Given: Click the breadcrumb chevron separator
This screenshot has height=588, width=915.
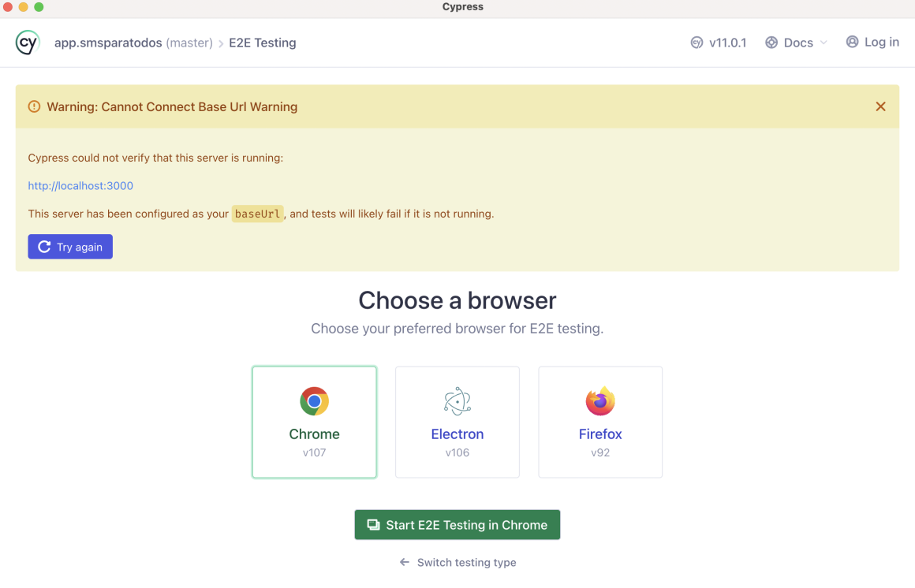Looking at the screenshot, I should tap(221, 44).
